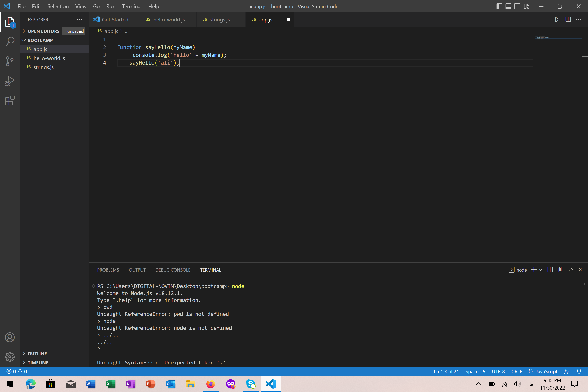Switch to the PROBLEMS panel tab
The image size is (588, 392).
[x=108, y=270]
